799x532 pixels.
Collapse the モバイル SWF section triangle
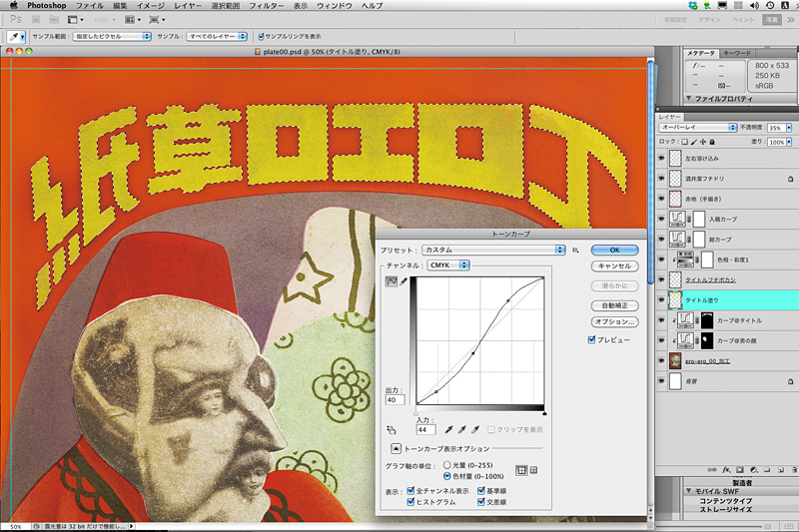click(x=688, y=491)
